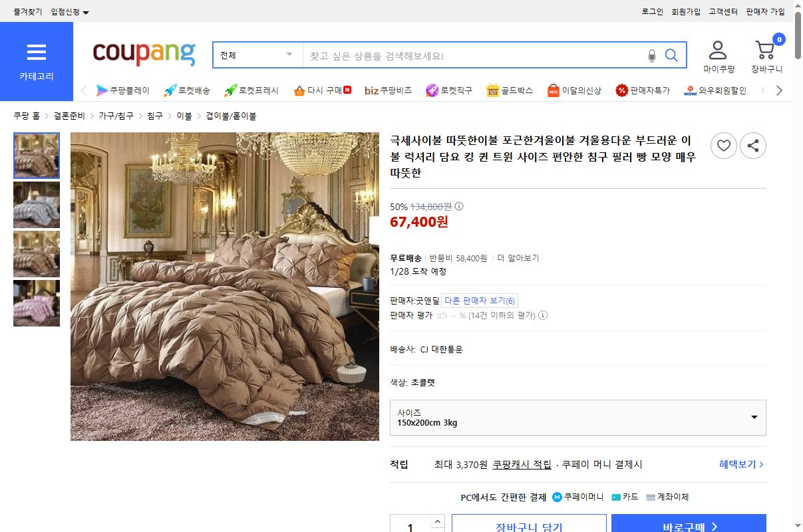Click the right arrow of the category carousel

(778, 90)
